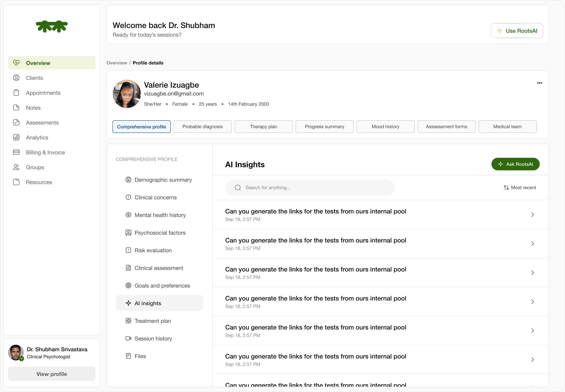The image size is (565, 392).
Task: Select the Medical team tab
Action: (507, 126)
